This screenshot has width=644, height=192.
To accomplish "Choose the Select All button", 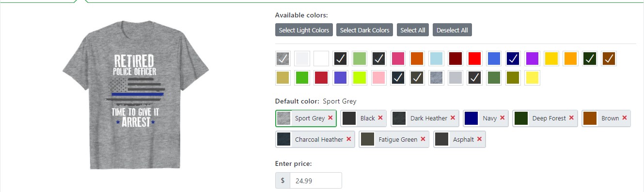I will (413, 30).
